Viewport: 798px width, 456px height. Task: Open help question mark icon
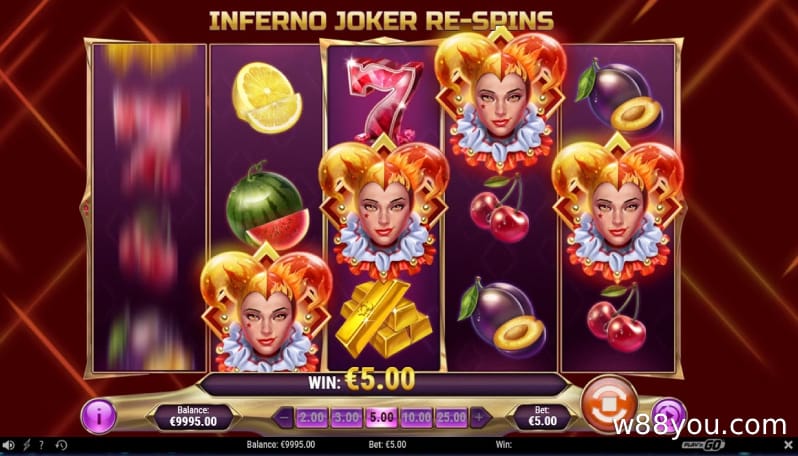tap(42, 445)
